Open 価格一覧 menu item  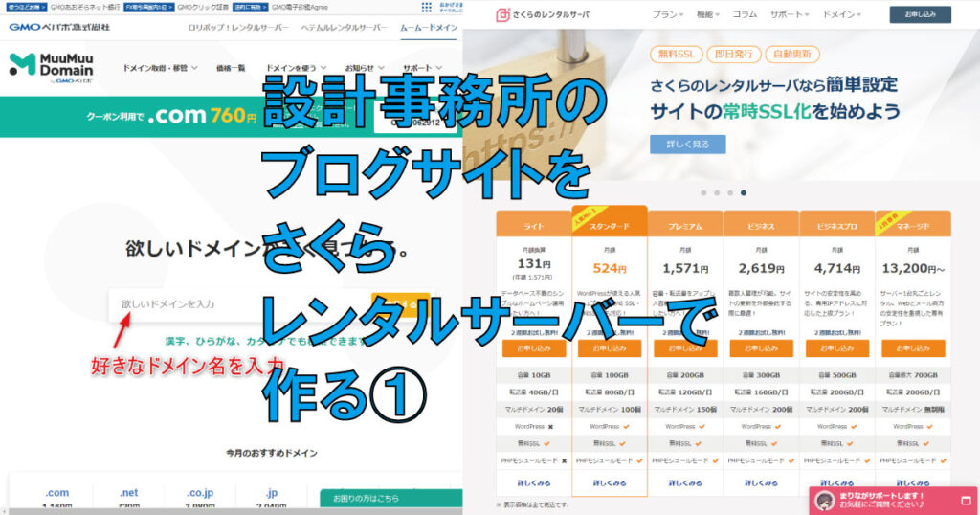coord(231,68)
